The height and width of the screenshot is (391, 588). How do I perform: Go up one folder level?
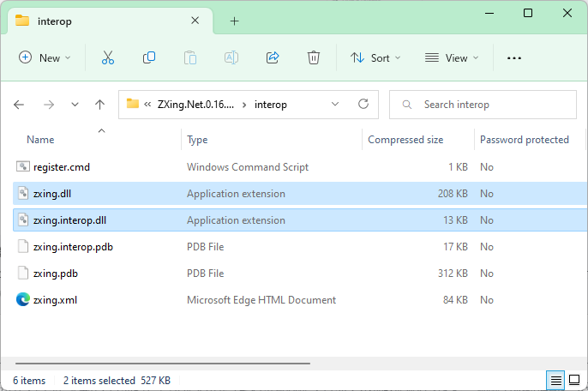click(99, 105)
